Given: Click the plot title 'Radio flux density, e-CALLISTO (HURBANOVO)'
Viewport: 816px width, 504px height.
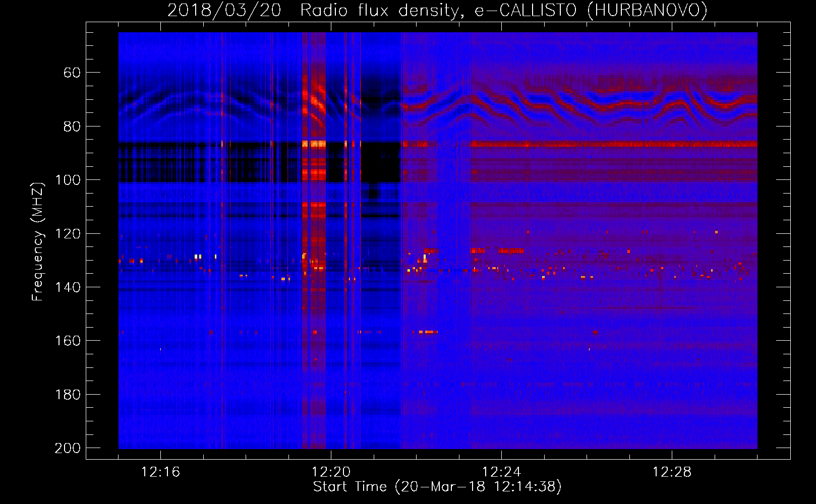Looking at the screenshot, I should [504, 10].
